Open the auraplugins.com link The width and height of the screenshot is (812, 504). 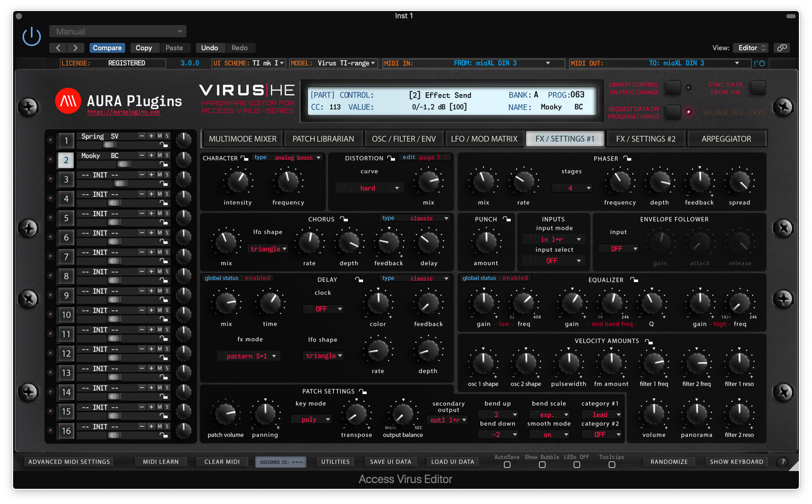(124, 112)
